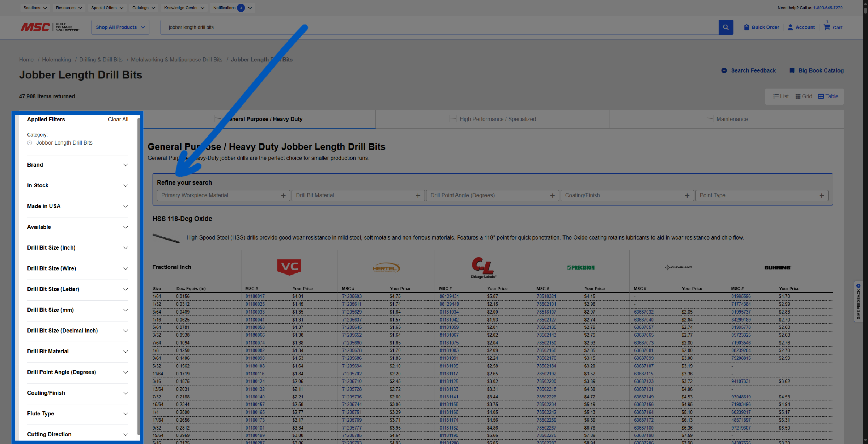Expand the In Stock filter
The image size is (868, 444).
coord(77,185)
